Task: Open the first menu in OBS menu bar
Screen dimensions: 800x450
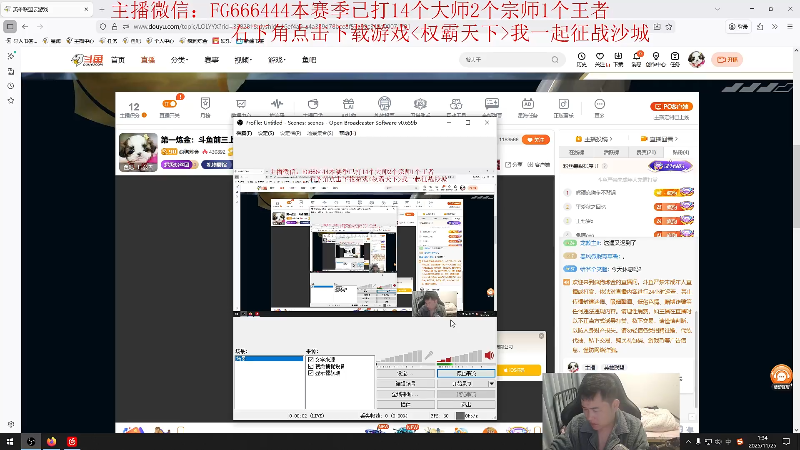Action: pyautogui.click(x=244, y=133)
